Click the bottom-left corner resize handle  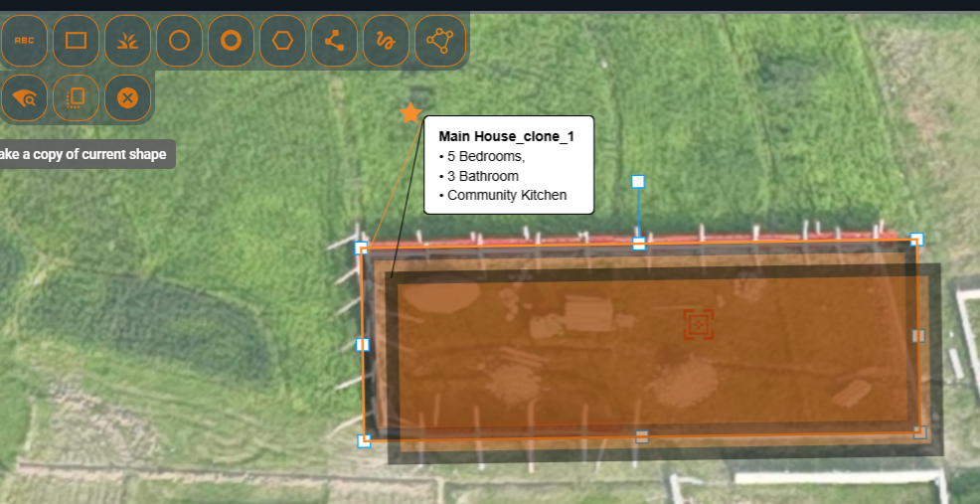point(364,440)
